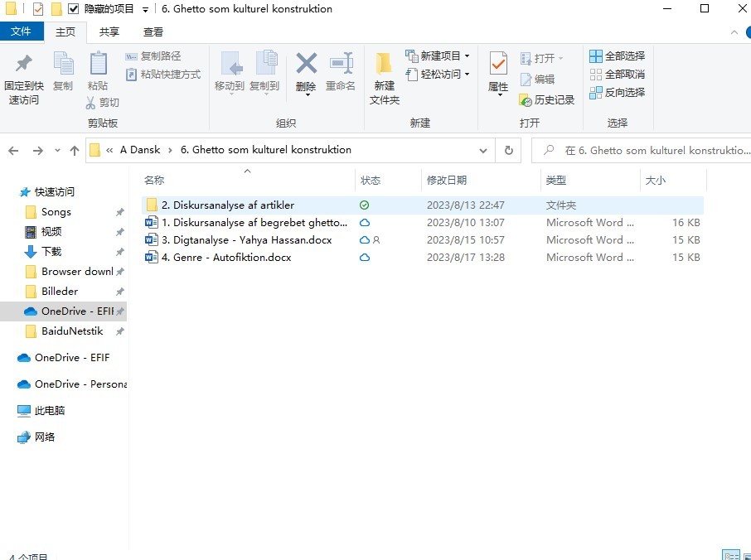Open the Easy access (轻松访问) dropdown

pyautogui.click(x=438, y=75)
